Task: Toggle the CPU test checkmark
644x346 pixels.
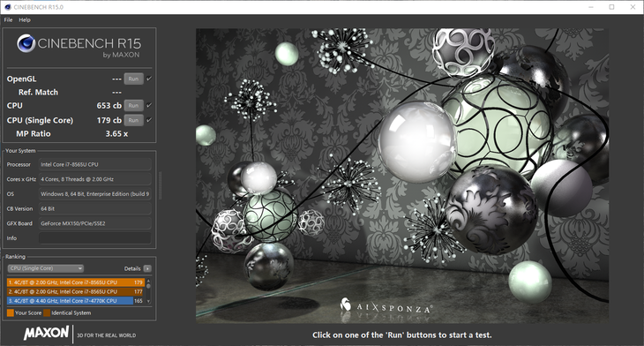Action: [149, 105]
